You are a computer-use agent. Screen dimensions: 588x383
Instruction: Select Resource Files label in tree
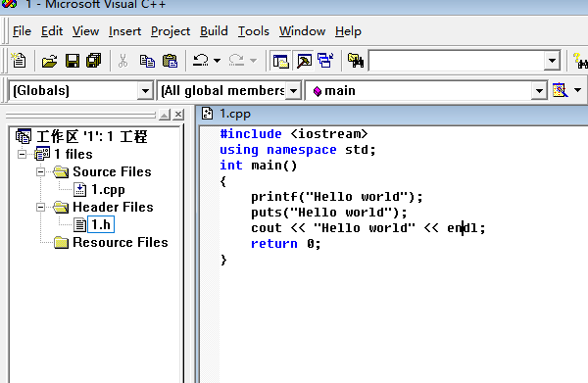tap(120, 243)
